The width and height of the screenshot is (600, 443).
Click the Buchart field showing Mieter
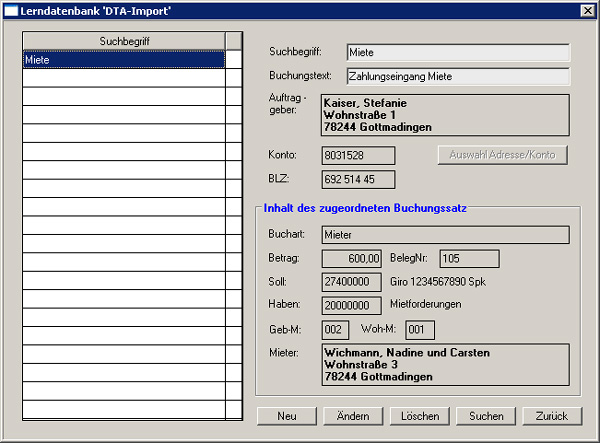(x=444, y=235)
